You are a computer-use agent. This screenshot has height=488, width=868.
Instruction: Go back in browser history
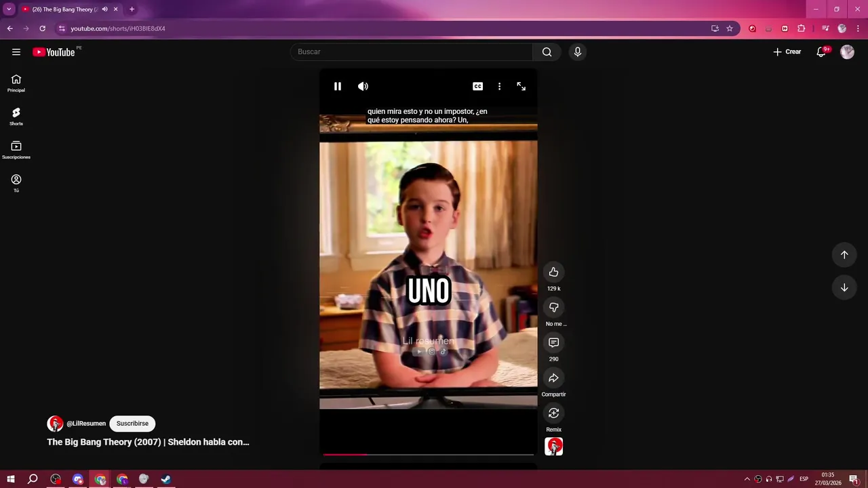pos(9,28)
